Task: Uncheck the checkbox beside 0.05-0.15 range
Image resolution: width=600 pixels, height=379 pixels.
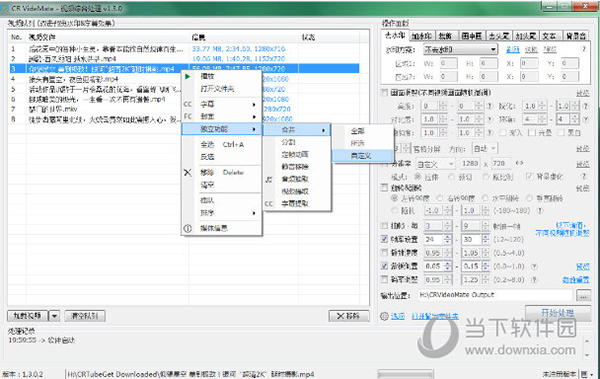Action: pyautogui.click(x=385, y=266)
